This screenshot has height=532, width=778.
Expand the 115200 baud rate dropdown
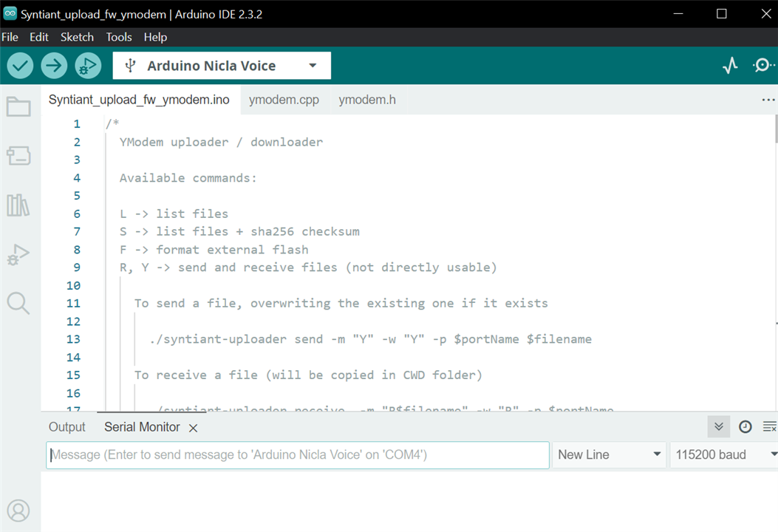pyautogui.click(x=724, y=454)
